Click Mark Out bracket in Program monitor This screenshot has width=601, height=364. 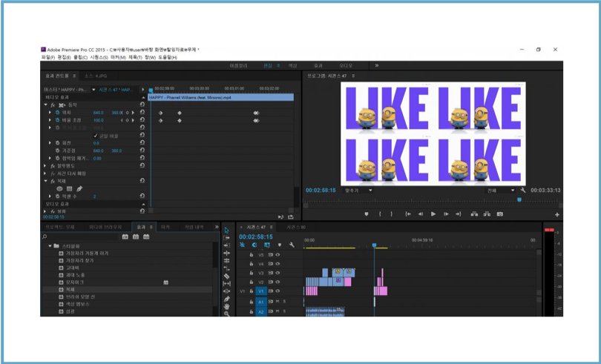point(391,214)
